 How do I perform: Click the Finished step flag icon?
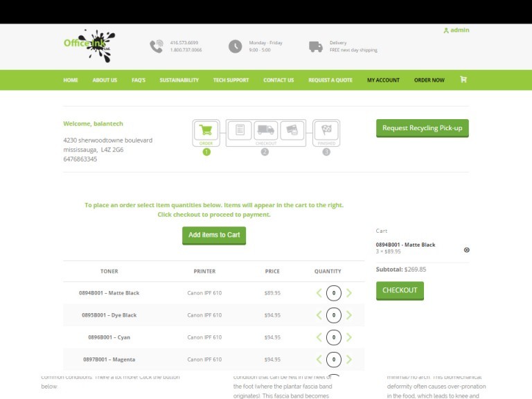[326, 130]
